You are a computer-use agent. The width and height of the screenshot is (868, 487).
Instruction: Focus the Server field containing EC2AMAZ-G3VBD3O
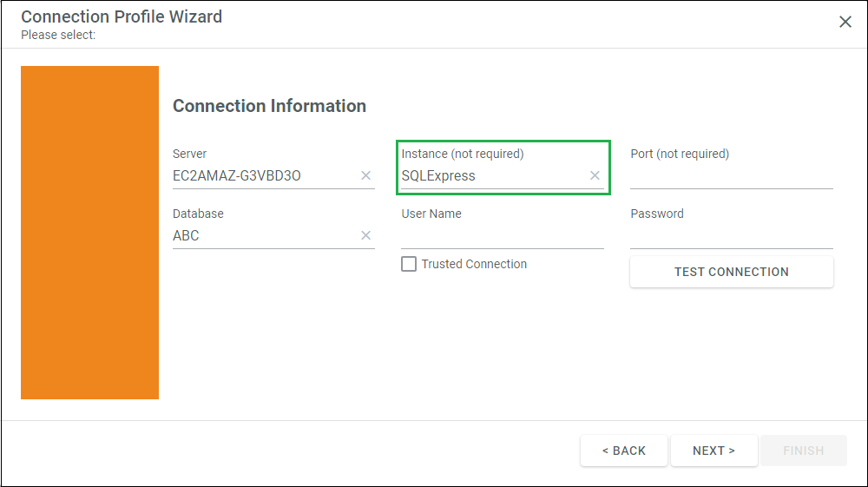[265, 176]
